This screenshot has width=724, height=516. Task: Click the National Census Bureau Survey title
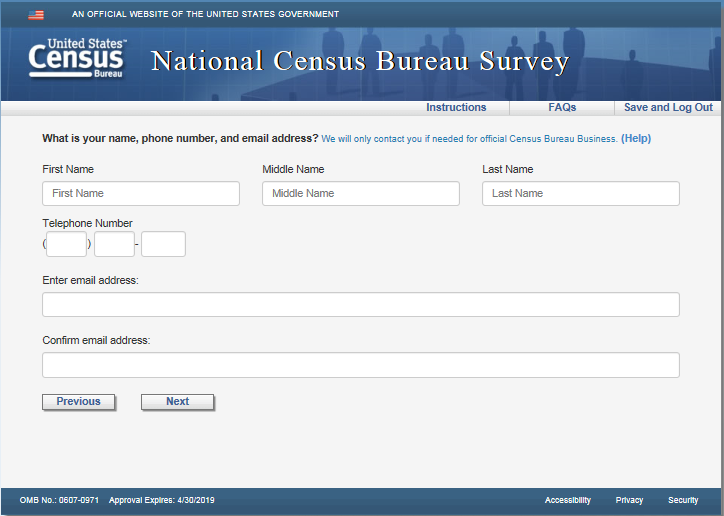(360, 62)
